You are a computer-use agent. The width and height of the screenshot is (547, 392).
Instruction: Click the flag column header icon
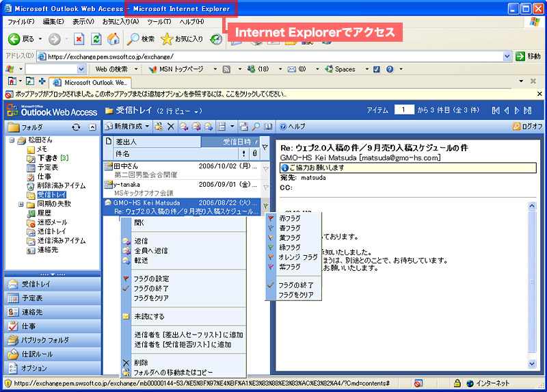(x=265, y=147)
